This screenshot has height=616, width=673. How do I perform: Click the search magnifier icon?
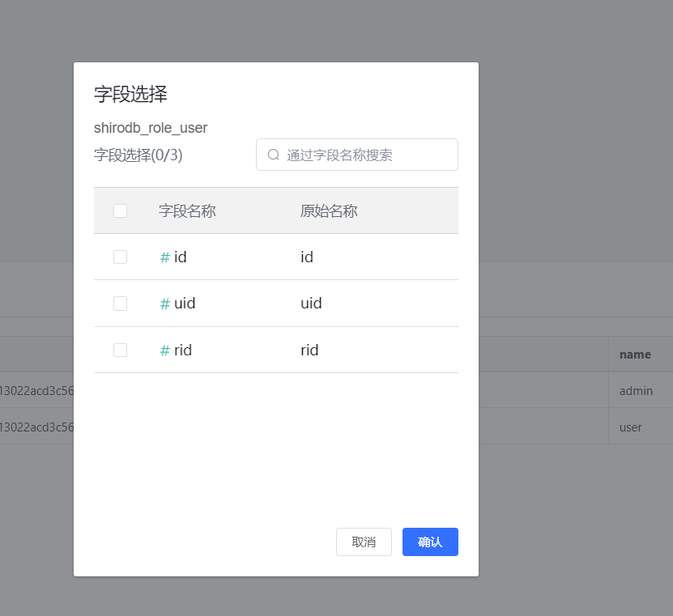tap(274, 155)
